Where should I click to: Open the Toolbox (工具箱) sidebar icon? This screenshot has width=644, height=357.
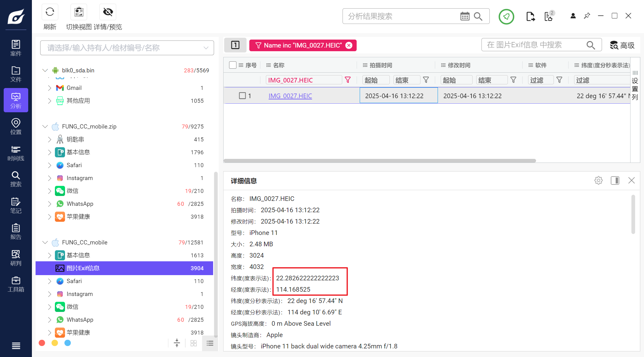click(x=16, y=284)
